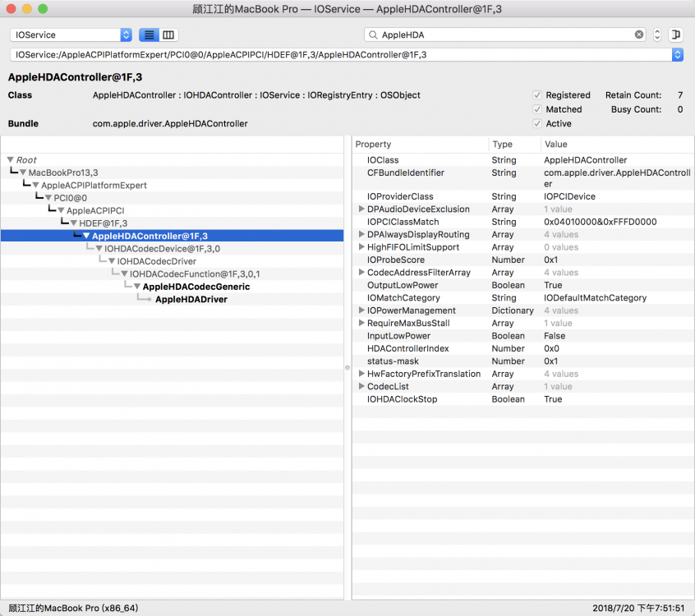The image size is (695, 616).
Task: Select the status-mask property row
Action: coord(523,361)
